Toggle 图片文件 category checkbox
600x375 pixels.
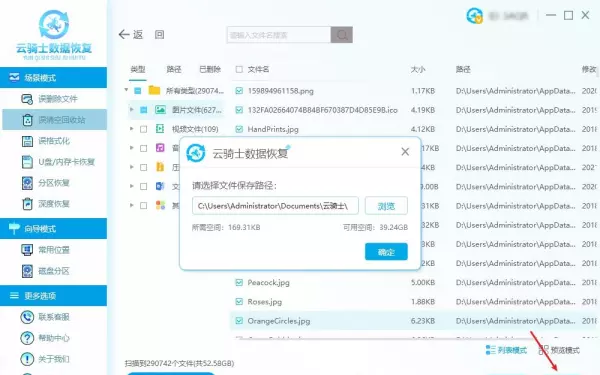tap(143, 110)
